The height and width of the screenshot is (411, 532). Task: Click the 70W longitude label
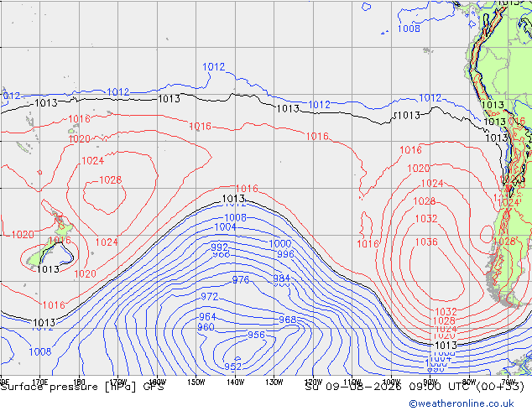[x=509, y=382]
